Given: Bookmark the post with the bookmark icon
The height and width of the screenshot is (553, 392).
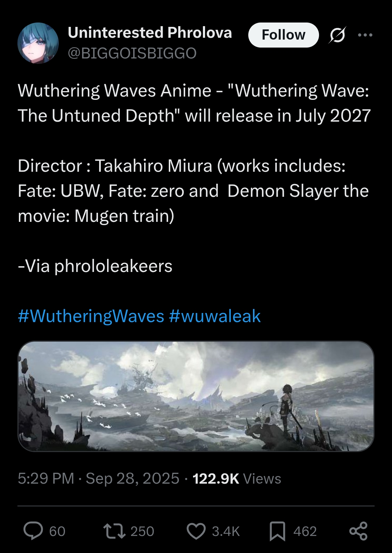Looking at the screenshot, I should point(277,531).
